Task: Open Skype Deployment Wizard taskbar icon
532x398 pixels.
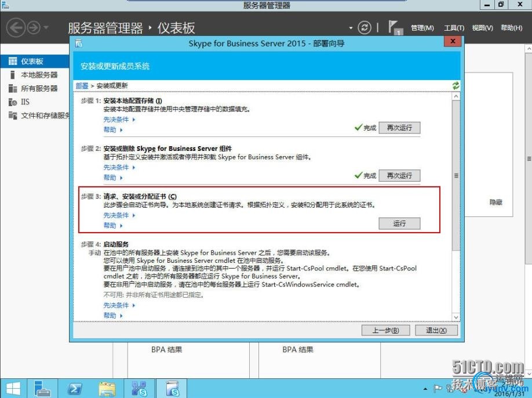Action: pyautogui.click(x=173, y=389)
